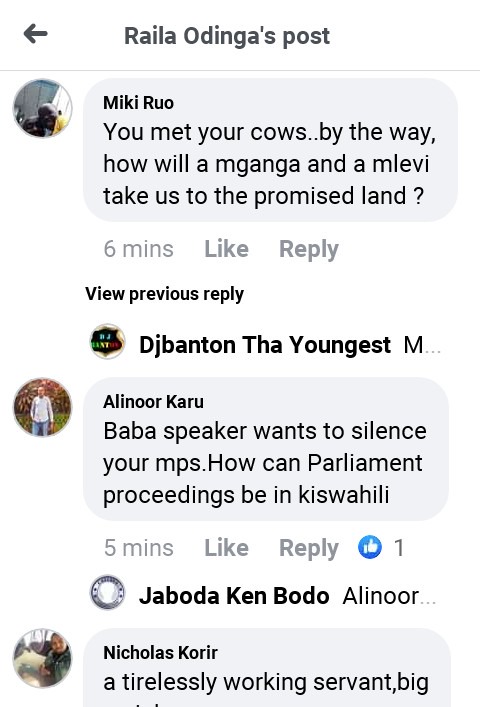480x707 pixels.
Task: Select the 5 mins timestamp
Action: point(139,548)
